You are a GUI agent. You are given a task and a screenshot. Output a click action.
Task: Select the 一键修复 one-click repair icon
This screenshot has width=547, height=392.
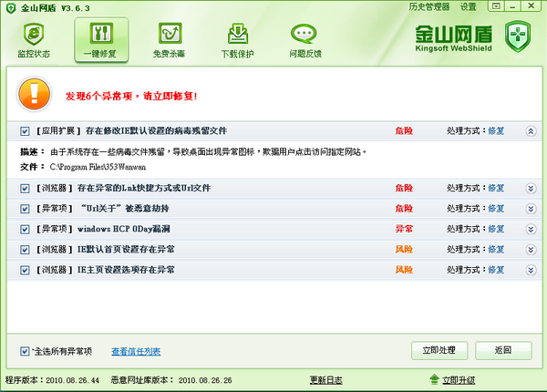[101, 34]
